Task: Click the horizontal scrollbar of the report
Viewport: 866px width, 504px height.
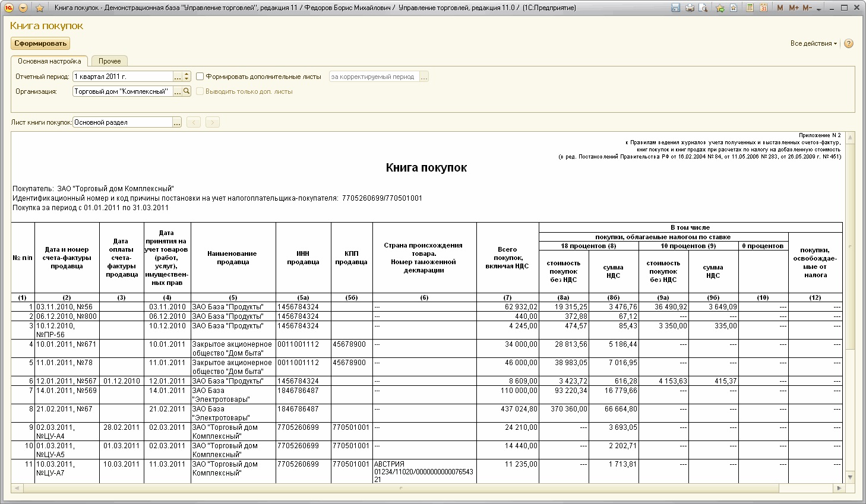Action: point(401,488)
